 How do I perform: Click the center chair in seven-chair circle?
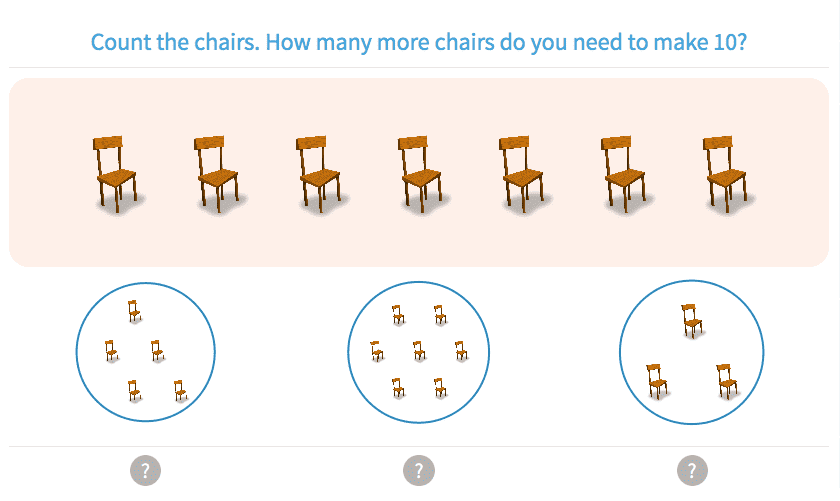pyautogui.click(x=419, y=350)
